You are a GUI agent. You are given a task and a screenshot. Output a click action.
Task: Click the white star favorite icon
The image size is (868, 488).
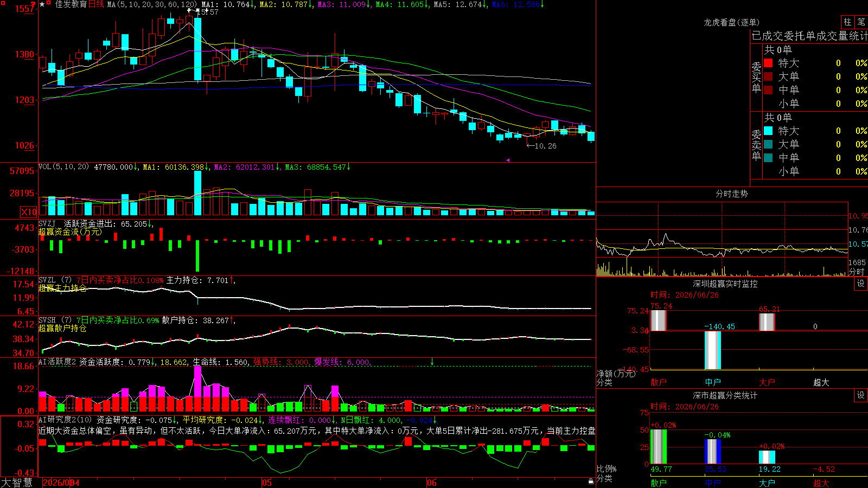point(42,4)
